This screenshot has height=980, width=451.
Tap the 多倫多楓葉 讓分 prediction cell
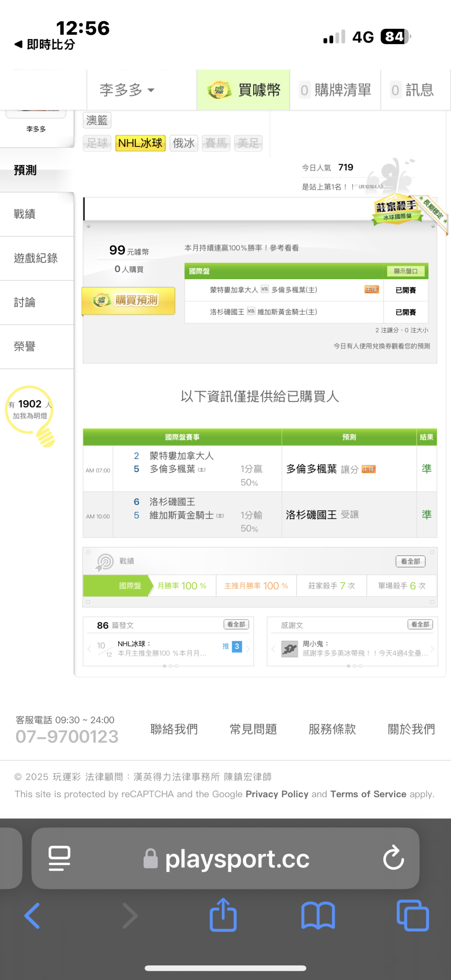349,469
